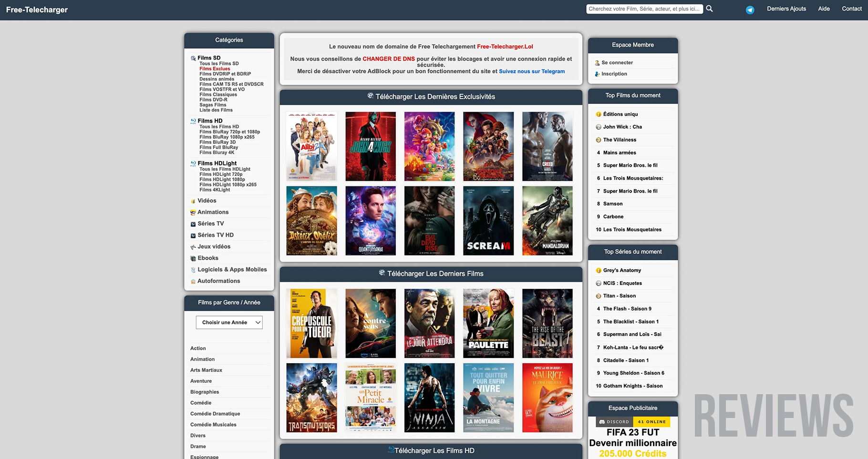Click the rank 3 badge beside Titan - Saison
Viewport: 868px width, 459px height.
(599, 296)
